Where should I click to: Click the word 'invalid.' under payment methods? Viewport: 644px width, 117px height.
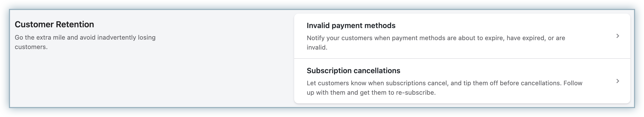pos(317,47)
